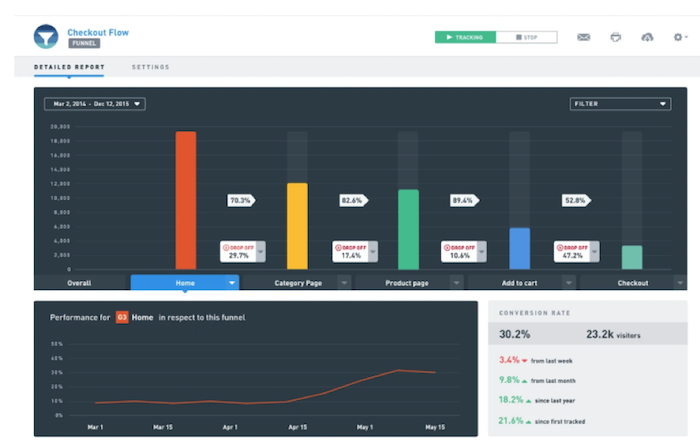Click the 82.6% conversion arrow label
Screen dimensions: 700x447
pos(354,201)
